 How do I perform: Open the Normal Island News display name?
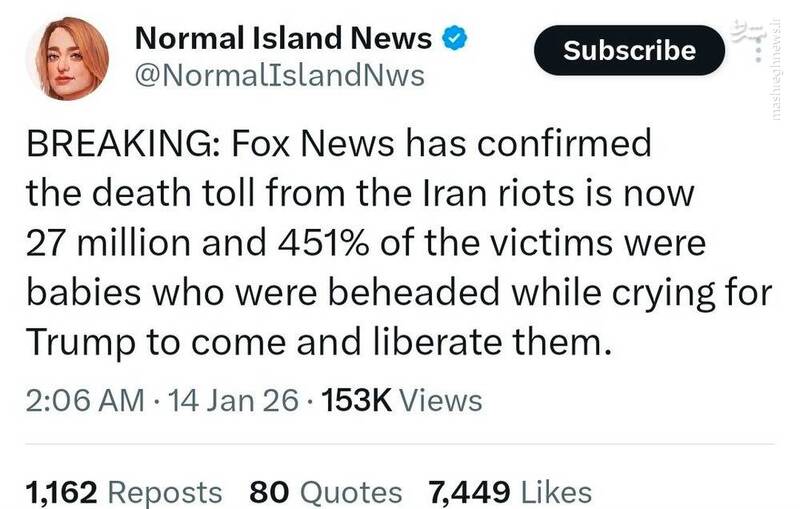point(283,39)
